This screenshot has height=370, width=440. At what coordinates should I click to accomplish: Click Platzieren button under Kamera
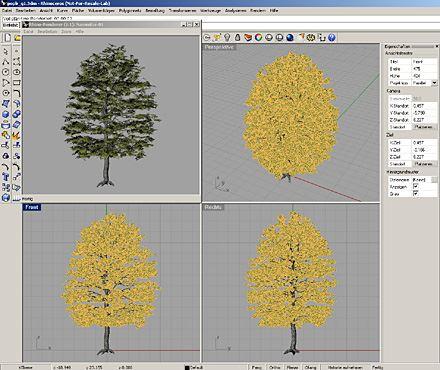424,127
